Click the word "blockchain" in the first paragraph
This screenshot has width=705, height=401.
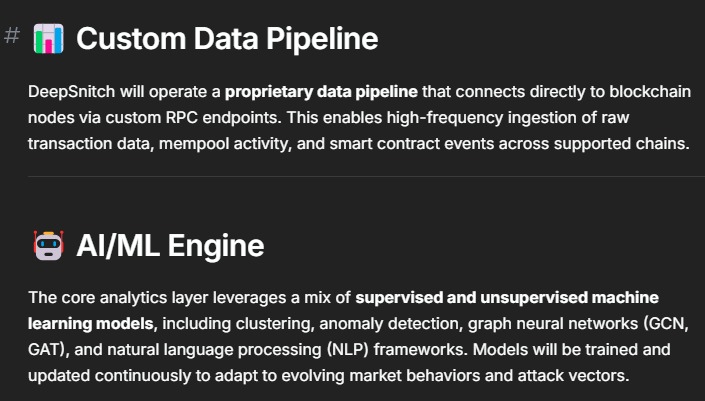click(649, 93)
